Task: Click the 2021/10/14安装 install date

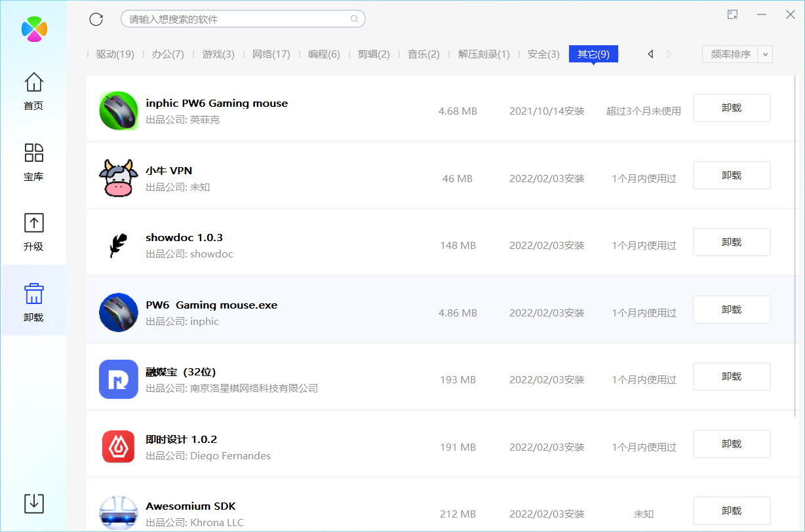Action: [547, 111]
